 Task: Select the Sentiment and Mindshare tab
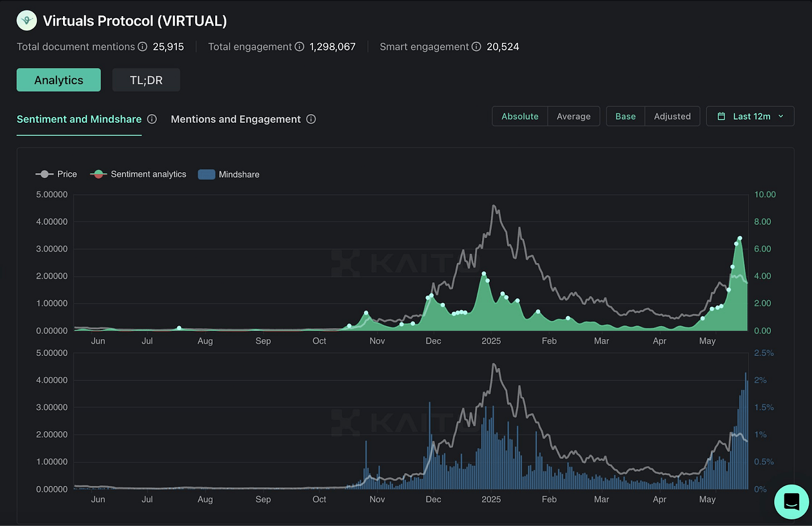79,119
